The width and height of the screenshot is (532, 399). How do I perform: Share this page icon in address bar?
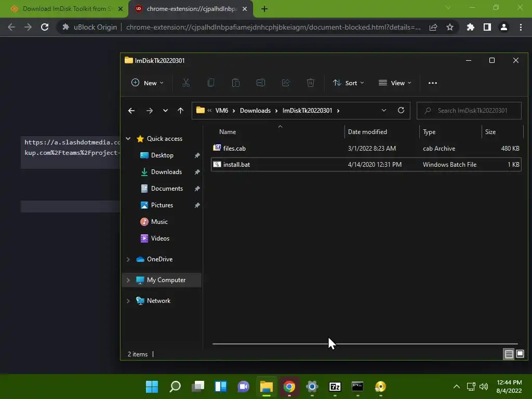tap(433, 27)
